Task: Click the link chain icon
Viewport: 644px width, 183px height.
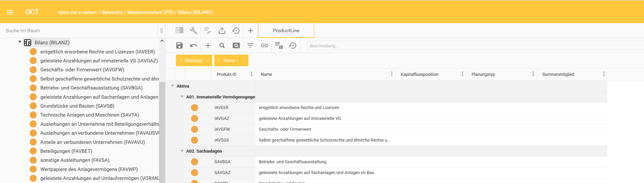Action: point(264,45)
